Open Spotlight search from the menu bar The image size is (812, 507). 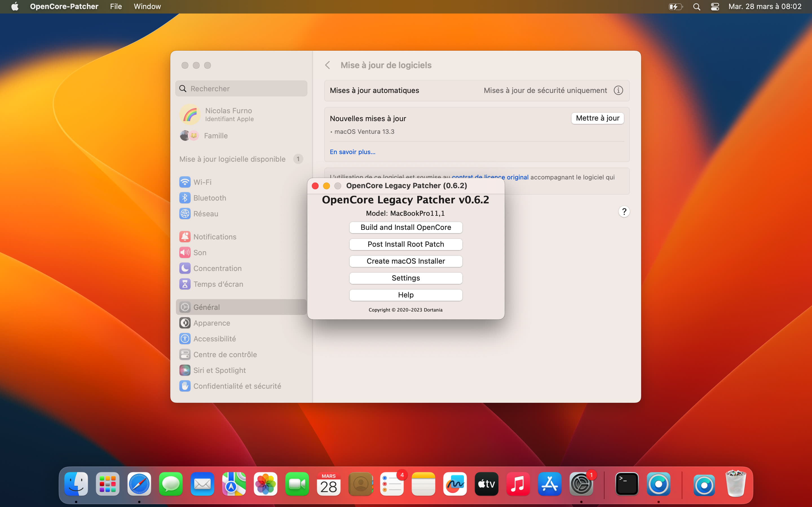697,6
